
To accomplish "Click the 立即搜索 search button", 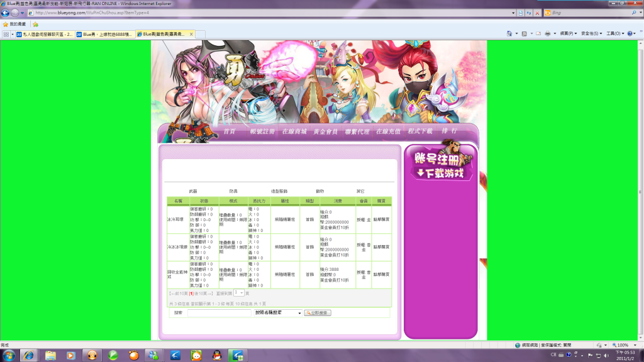I will (318, 313).
